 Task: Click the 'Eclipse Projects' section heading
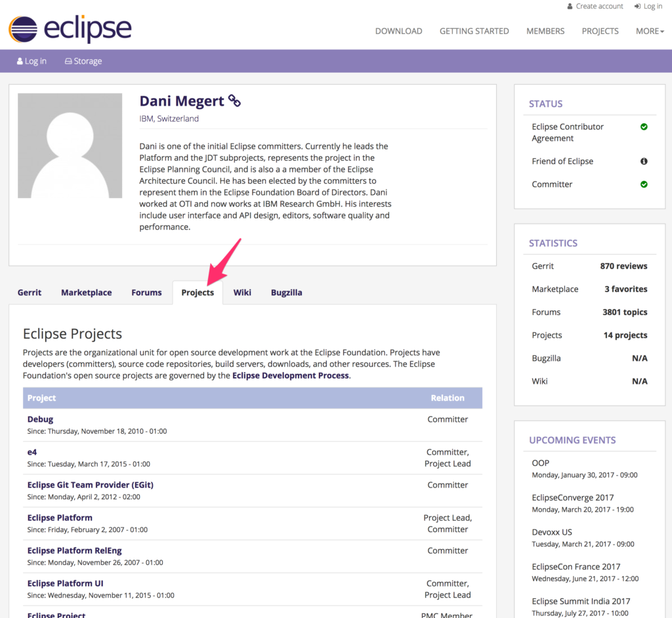tap(72, 334)
